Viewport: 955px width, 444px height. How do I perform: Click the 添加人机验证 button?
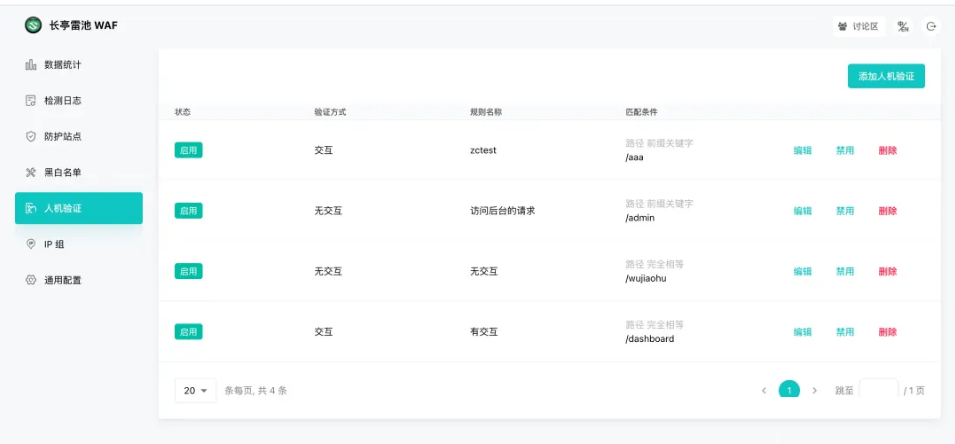coord(886,76)
